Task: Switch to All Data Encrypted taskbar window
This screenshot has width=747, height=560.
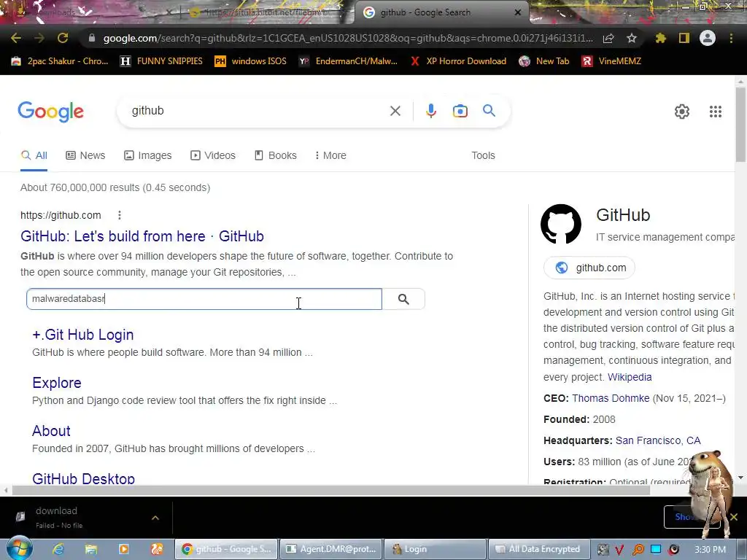Action: 539,549
